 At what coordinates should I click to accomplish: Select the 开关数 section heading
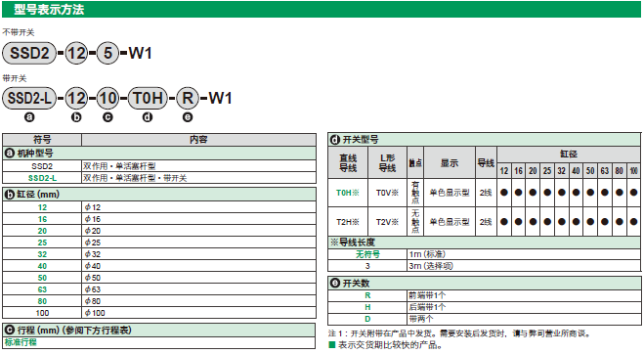pos(356,284)
